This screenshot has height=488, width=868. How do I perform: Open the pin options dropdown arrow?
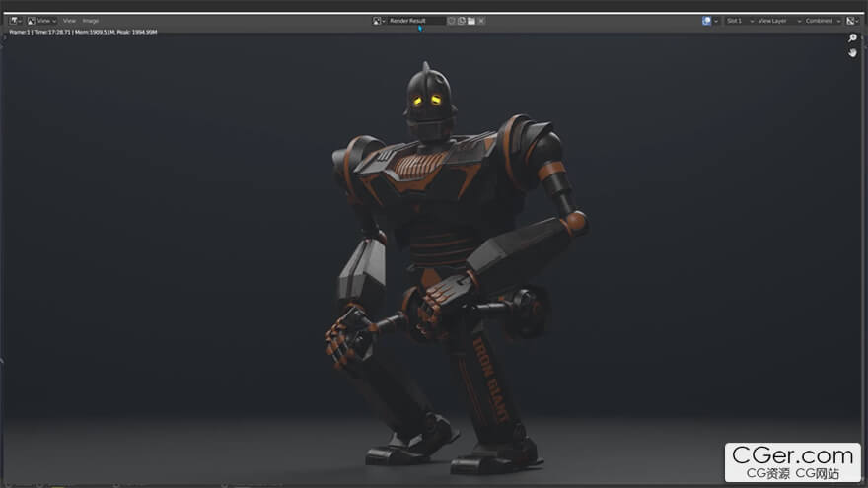[716, 21]
